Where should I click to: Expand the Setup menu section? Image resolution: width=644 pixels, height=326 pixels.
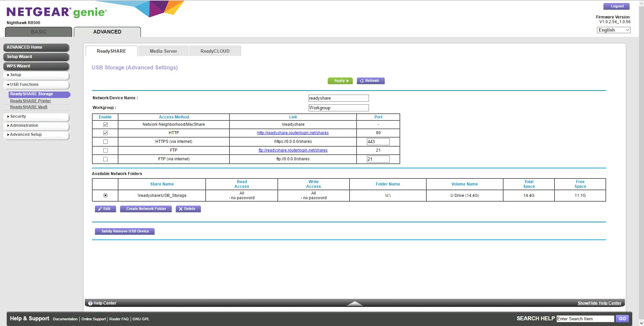click(36, 75)
